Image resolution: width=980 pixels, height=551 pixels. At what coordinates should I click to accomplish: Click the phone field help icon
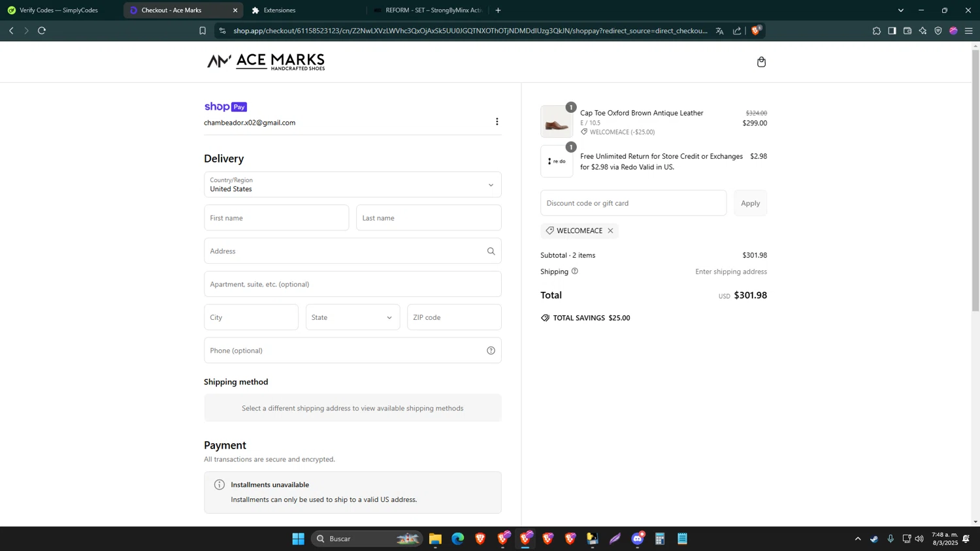(491, 351)
